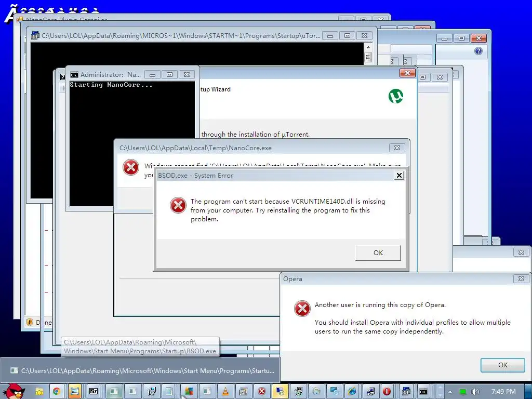The width and height of the screenshot is (532, 399).
Task: Select the Start Menu\Programs\Startu... taskbar preview
Action: 140,370
